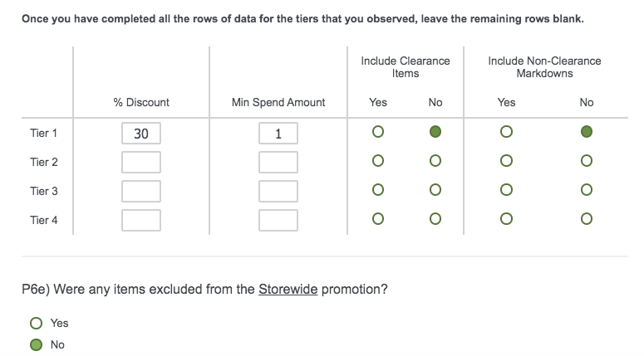Answer Yes to items excluded question
The height and width of the screenshot is (356, 644).
[x=36, y=323]
